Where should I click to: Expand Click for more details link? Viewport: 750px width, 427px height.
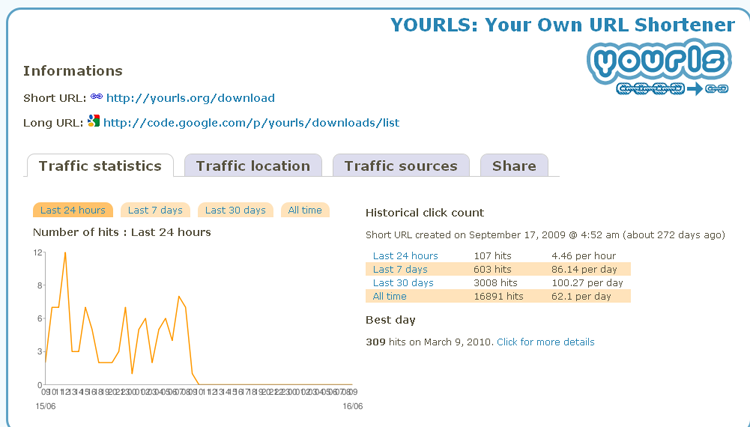point(545,342)
